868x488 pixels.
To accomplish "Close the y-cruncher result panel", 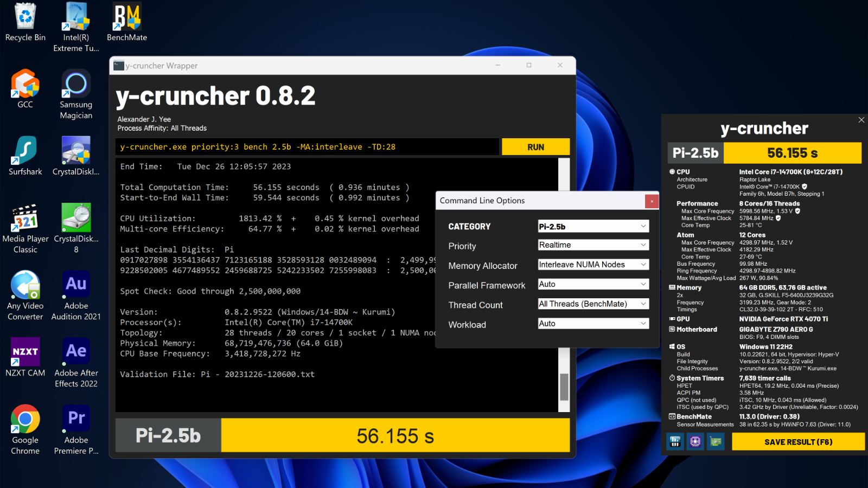I will click(x=861, y=120).
